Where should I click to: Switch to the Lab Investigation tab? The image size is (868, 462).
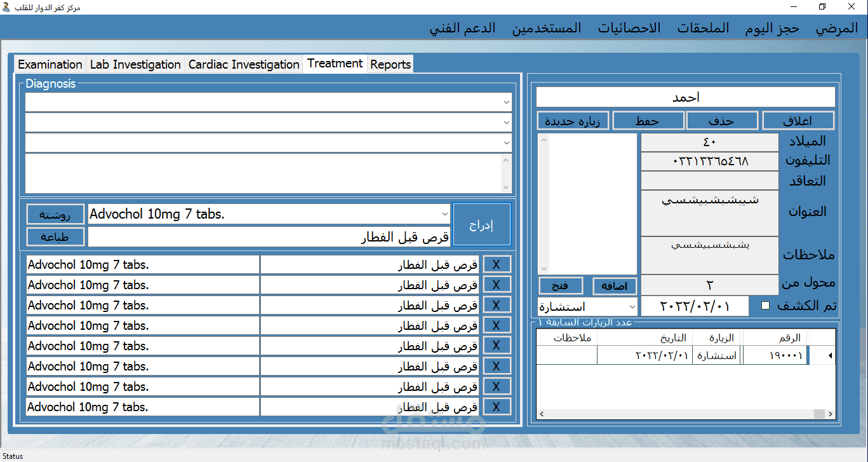pyautogui.click(x=135, y=64)
